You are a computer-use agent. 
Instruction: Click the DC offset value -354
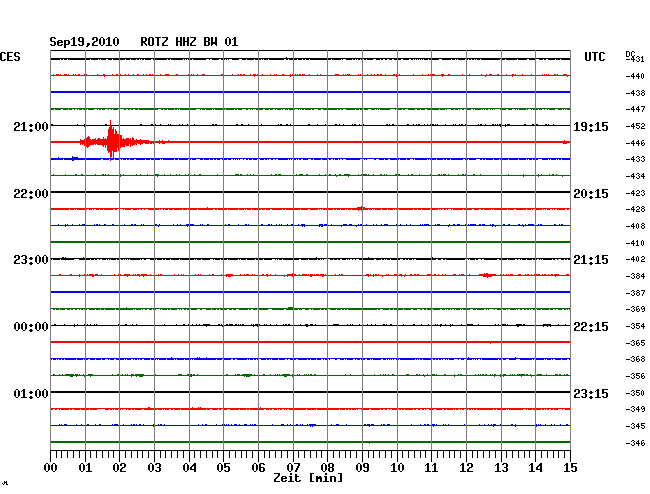(x=635, y=326)
